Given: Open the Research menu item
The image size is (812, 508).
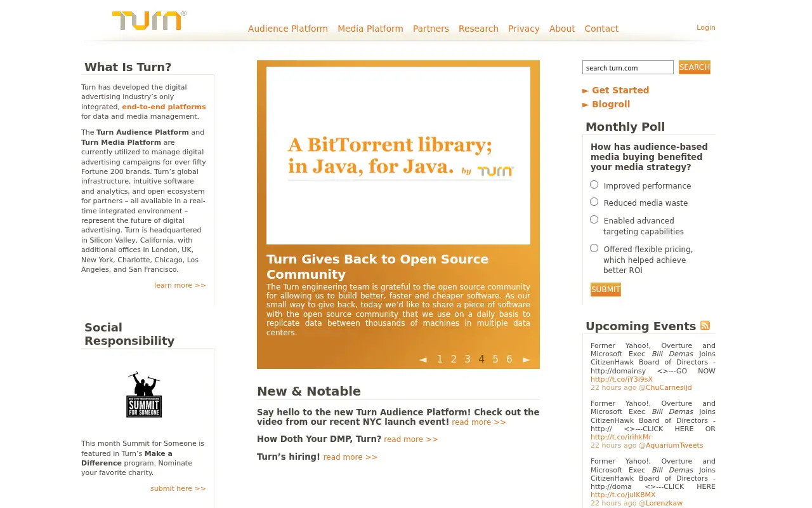Looking at the screenshot, I should [478, 29].
